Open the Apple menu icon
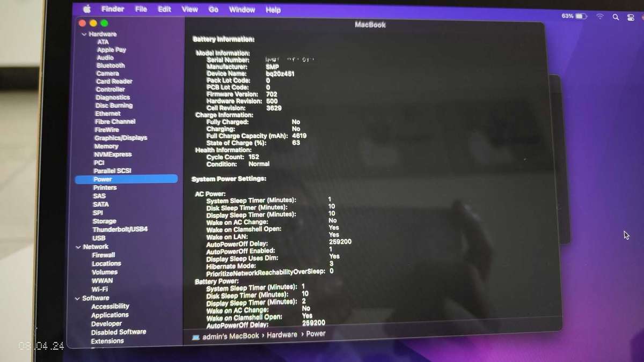This screenshot has width=644, height=362. tap(87, 9)
